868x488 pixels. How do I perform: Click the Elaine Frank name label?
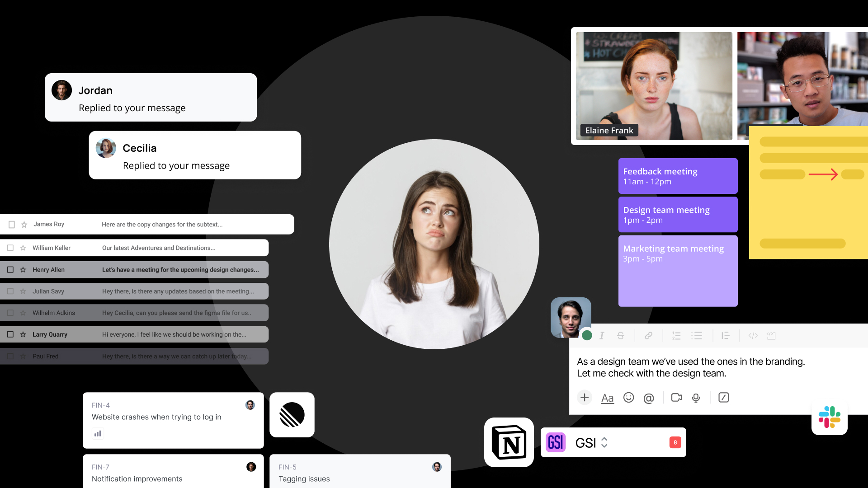point(609,131)
